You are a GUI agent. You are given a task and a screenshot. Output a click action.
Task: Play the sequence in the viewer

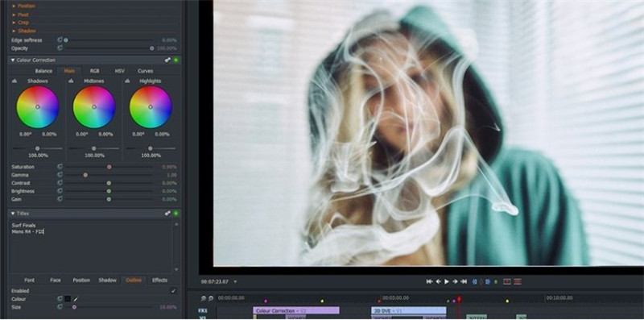447,282
